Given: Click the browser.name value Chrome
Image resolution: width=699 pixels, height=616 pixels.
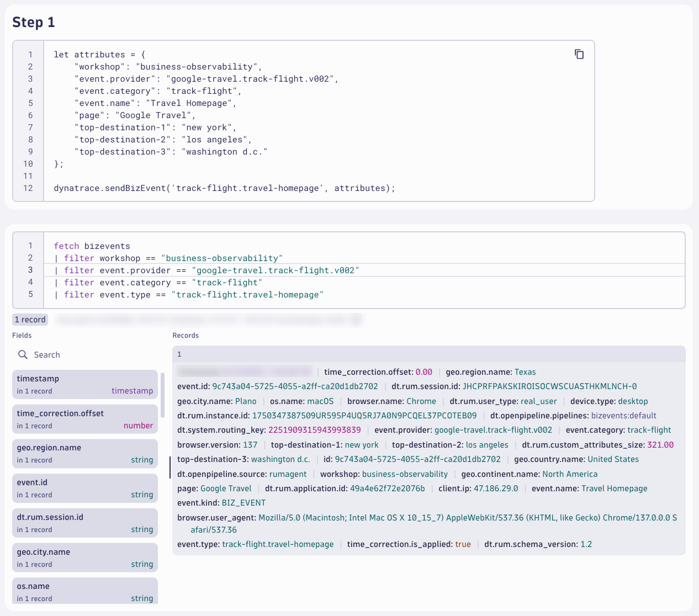Looking at the screenshot, I should point(421,401).
